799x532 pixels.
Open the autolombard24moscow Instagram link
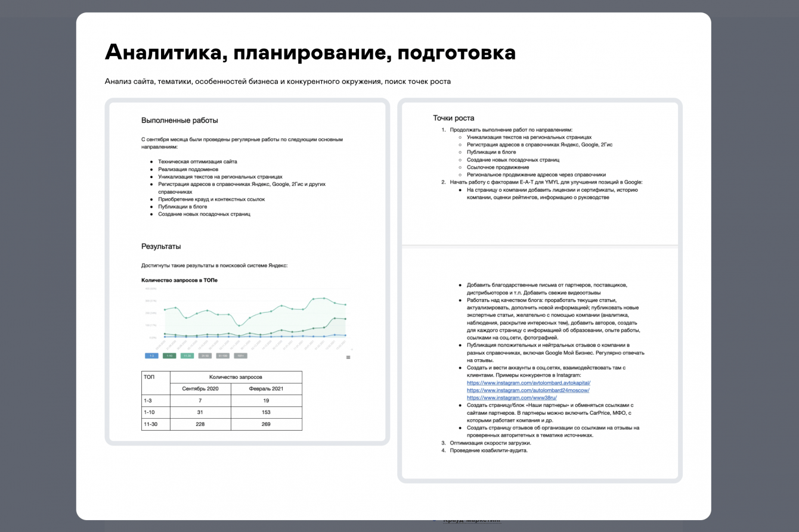528,390
